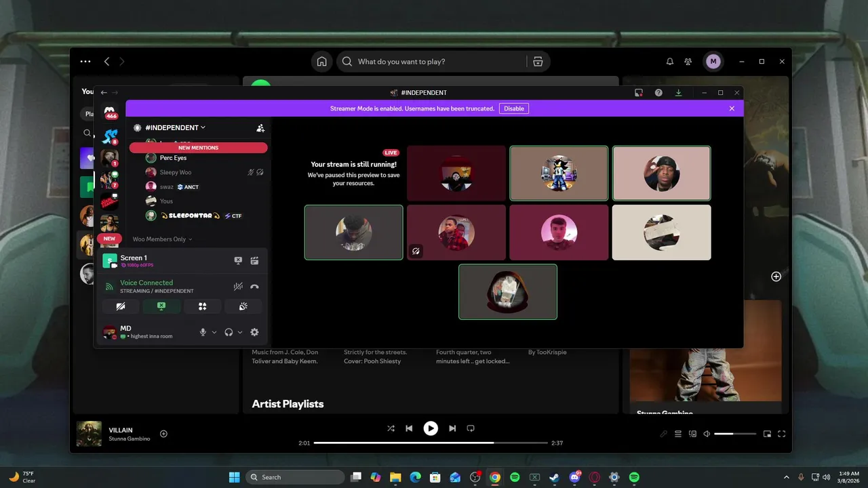Click Windows taskbar Search box

[295, 477]
